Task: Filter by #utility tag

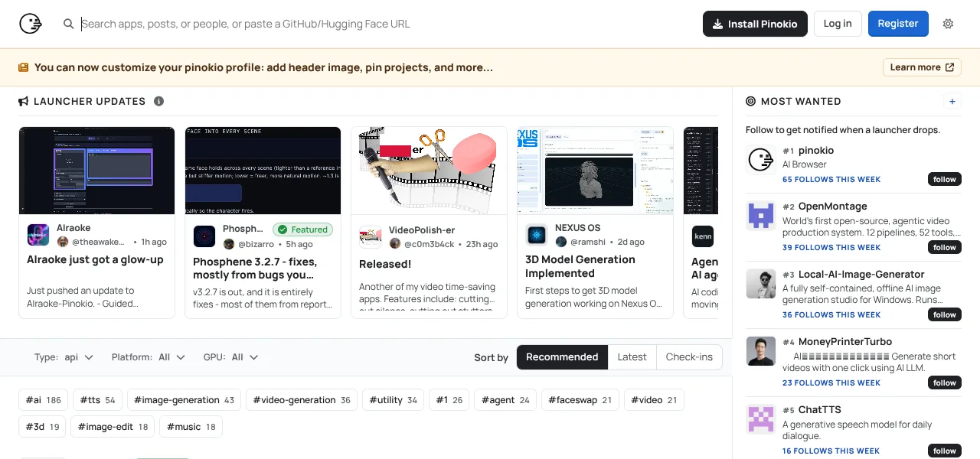Action: [394, 400]
